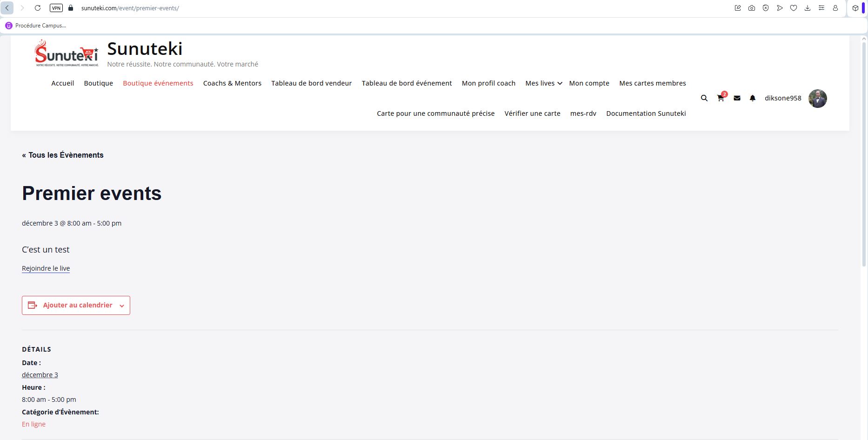The height and width of the screenshot is (440, 868).
Task: Click the Sunuteki logo image
Action: point(67,54)
